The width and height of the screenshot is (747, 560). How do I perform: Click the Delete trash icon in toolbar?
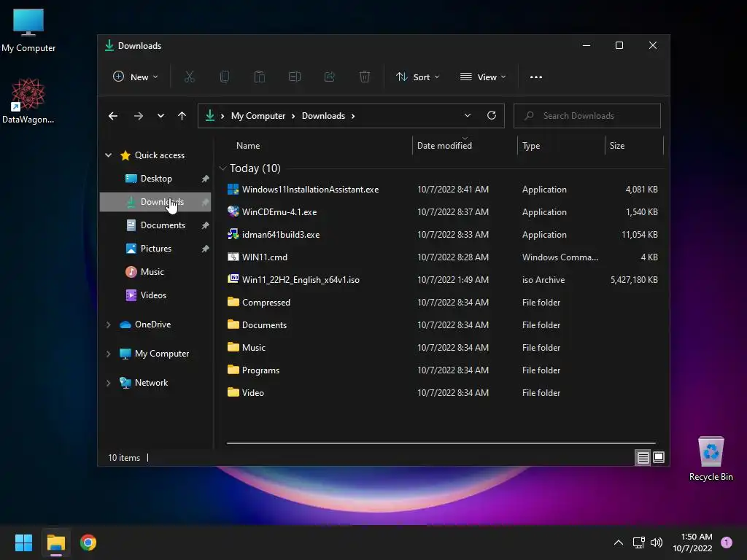[365, 77]
